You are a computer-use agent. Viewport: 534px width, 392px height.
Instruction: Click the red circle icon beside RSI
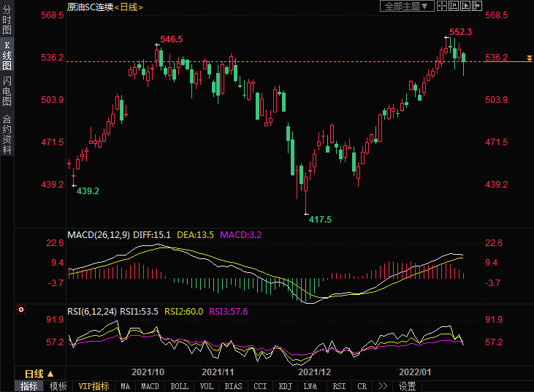click(x=22, y=310)
